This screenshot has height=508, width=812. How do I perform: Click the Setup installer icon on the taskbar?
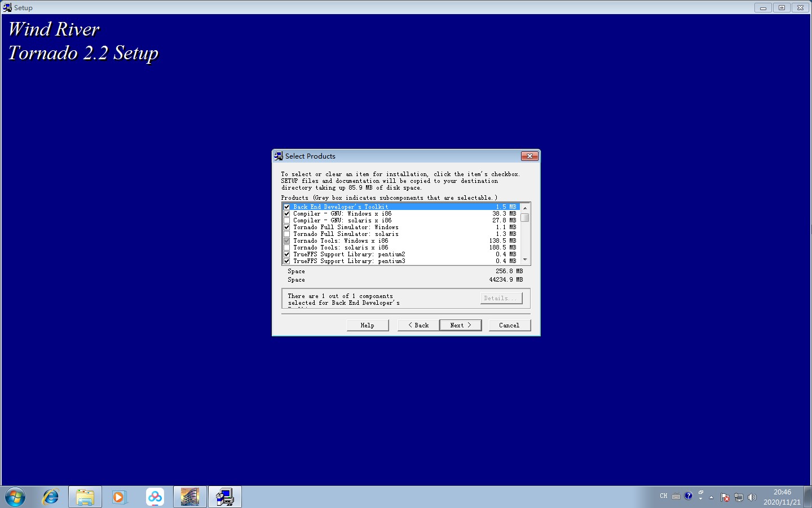[x=224, y=497]
